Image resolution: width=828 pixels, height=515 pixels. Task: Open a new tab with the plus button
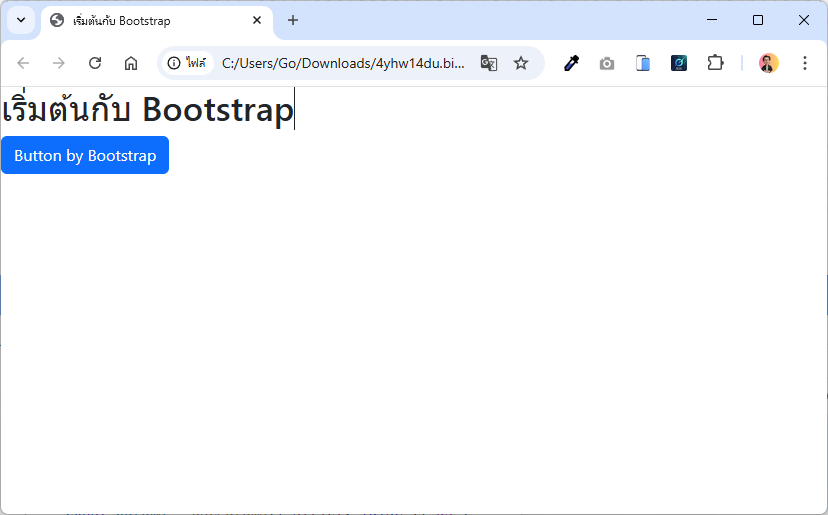pyautogui.click(x=293, y=20)
